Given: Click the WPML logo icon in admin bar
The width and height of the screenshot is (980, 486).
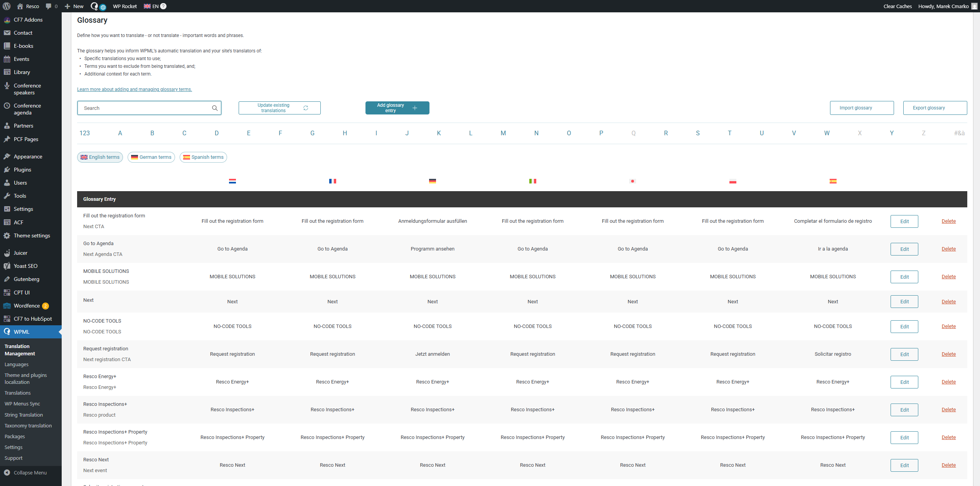Looking at the screenshot, I should (x=94, y=6).
